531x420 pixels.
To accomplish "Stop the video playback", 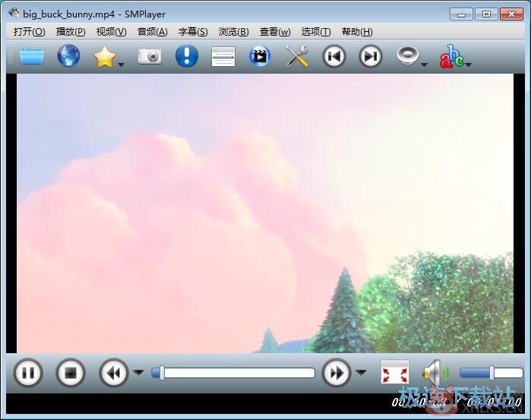I will [71, 373].
